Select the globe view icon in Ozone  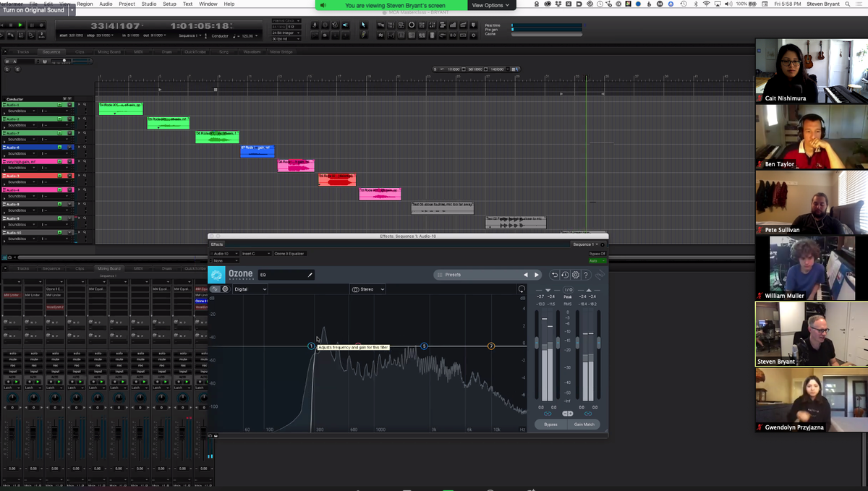[x=225, y=289]
